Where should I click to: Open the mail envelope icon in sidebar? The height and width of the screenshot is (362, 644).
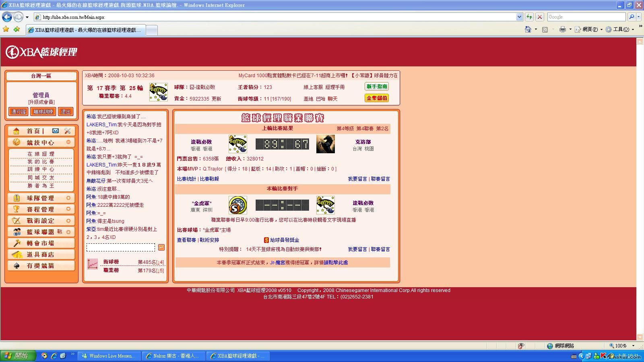pos(56,131)
